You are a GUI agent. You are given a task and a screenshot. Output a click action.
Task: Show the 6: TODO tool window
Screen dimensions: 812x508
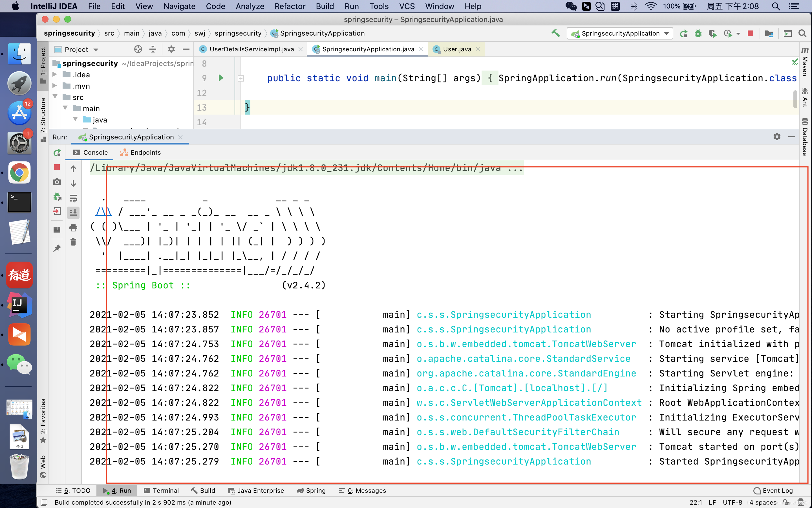coord(73,491)
